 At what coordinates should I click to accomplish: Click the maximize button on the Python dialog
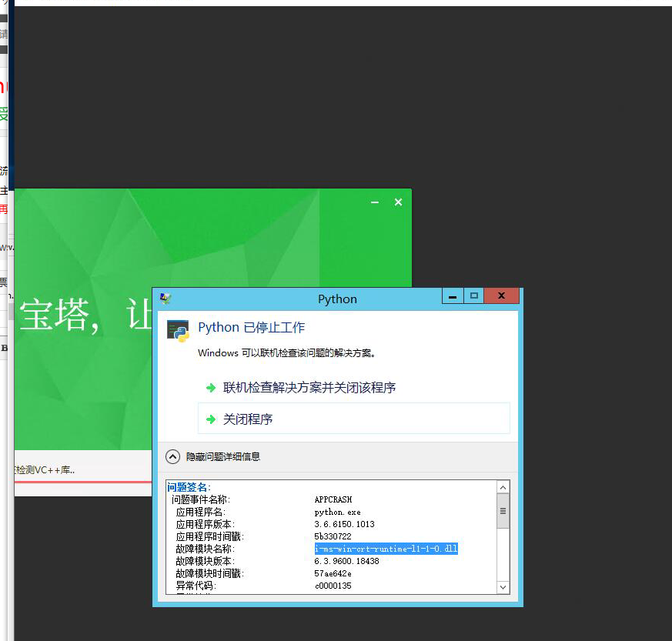(x=474, y=295)
